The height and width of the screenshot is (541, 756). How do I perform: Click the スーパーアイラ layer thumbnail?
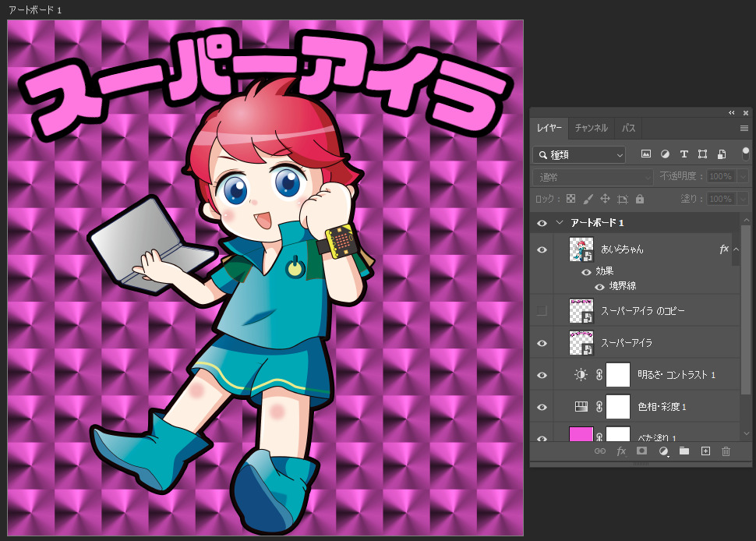[581, 343]
